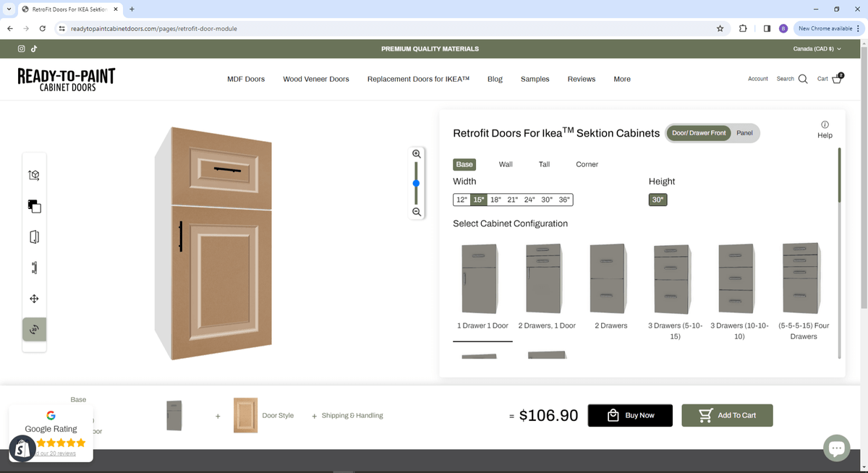This screenshot has width=868, height=473.
Task: Select the 3D box view tool
Action: tap(34, 174)
